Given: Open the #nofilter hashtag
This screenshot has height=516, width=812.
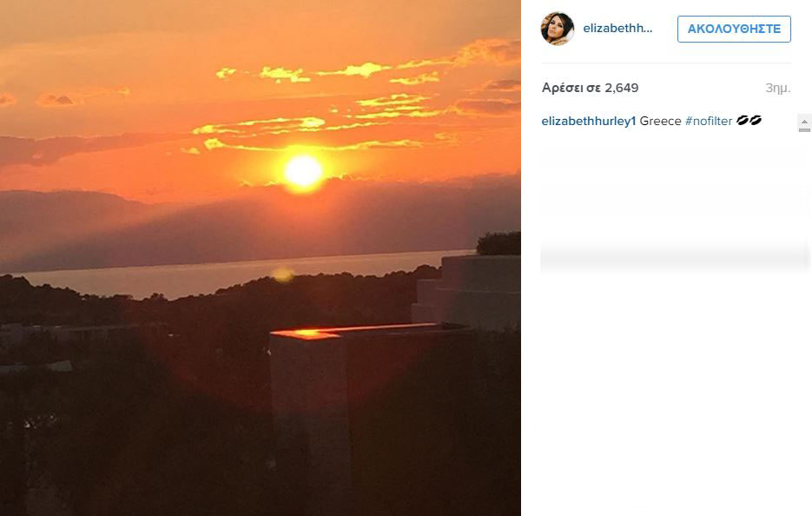Looking at the screenshot, I should pos(709,122).
